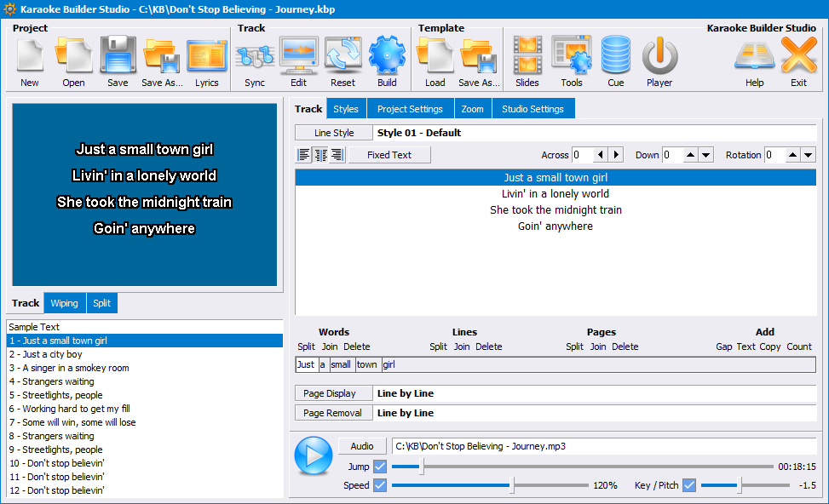The width and height of the screenshot is (829, 504).
Task: Click Add Gap
Action: click(724, 346)
